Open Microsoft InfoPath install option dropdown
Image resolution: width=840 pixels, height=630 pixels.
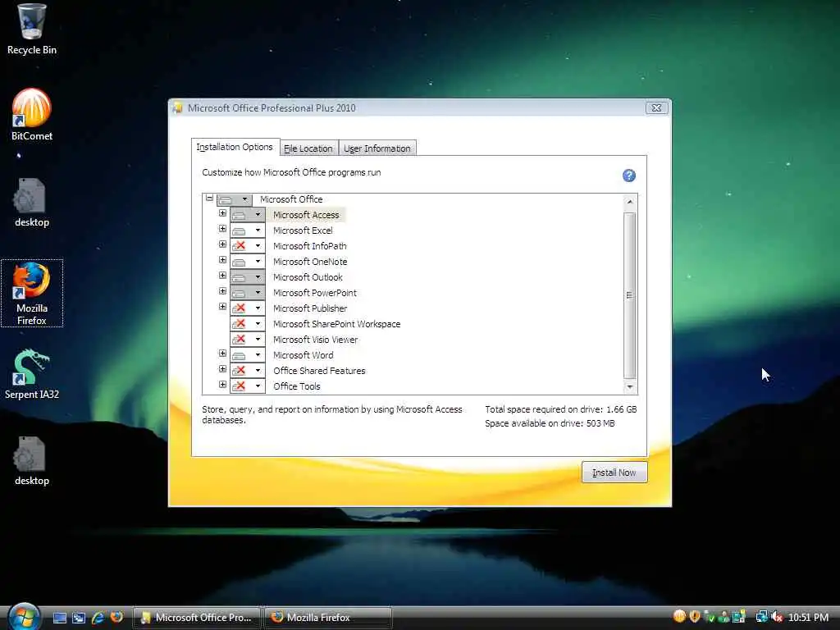click(248, 246)
